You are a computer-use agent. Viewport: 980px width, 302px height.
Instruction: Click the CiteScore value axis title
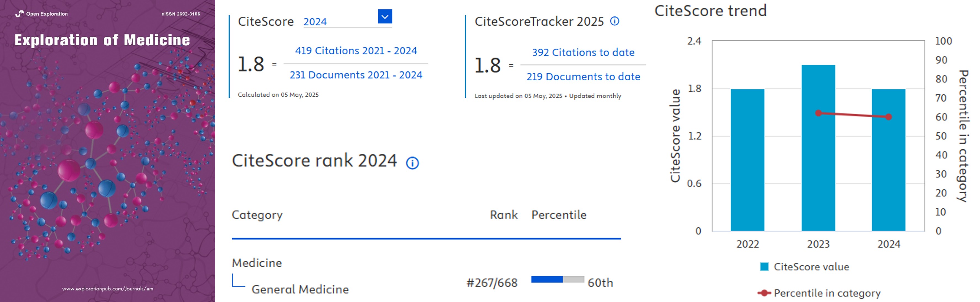675,136
